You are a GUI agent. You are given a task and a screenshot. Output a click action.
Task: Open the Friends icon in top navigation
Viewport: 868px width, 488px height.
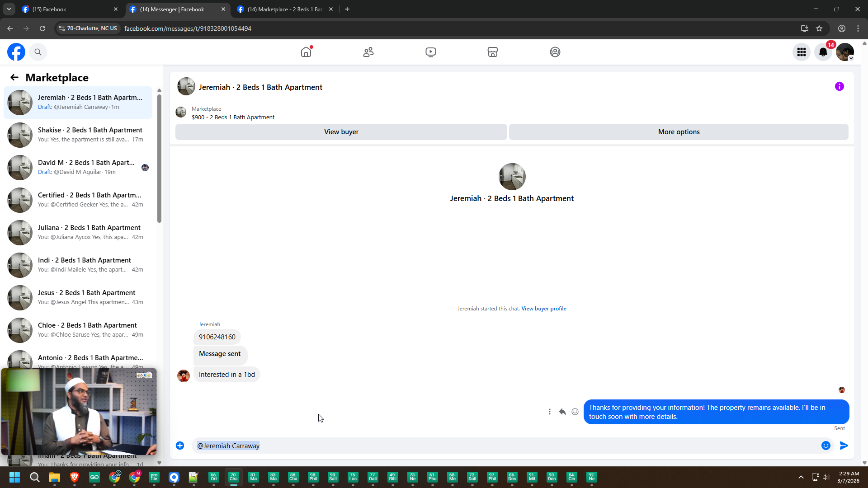pos(368,52)
